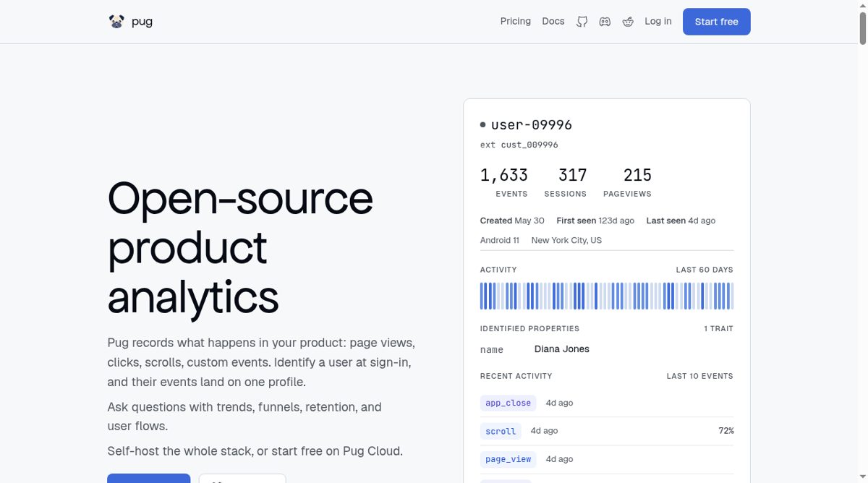Click the Open-source product analytics headline
Image resolution: width=868 pixels, height=483 pixels.
pos(240,247)
